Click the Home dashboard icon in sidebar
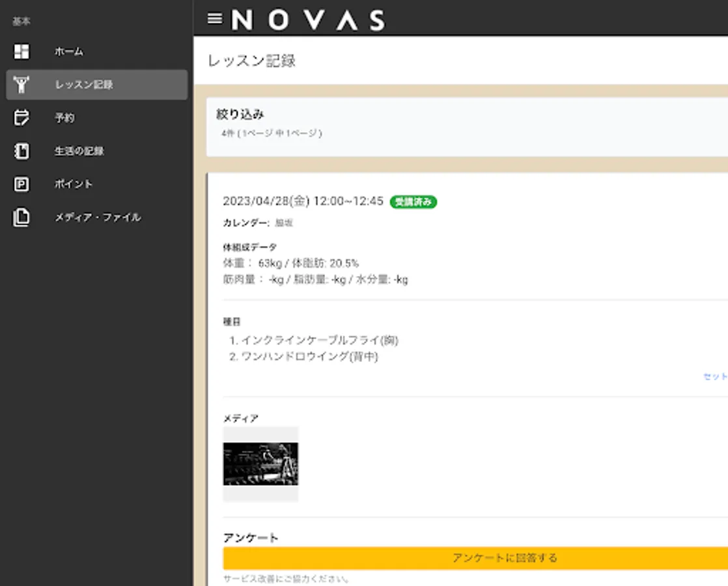Viewport: 728px width, 586px height. pyautogui.click(x=21, y=51)
